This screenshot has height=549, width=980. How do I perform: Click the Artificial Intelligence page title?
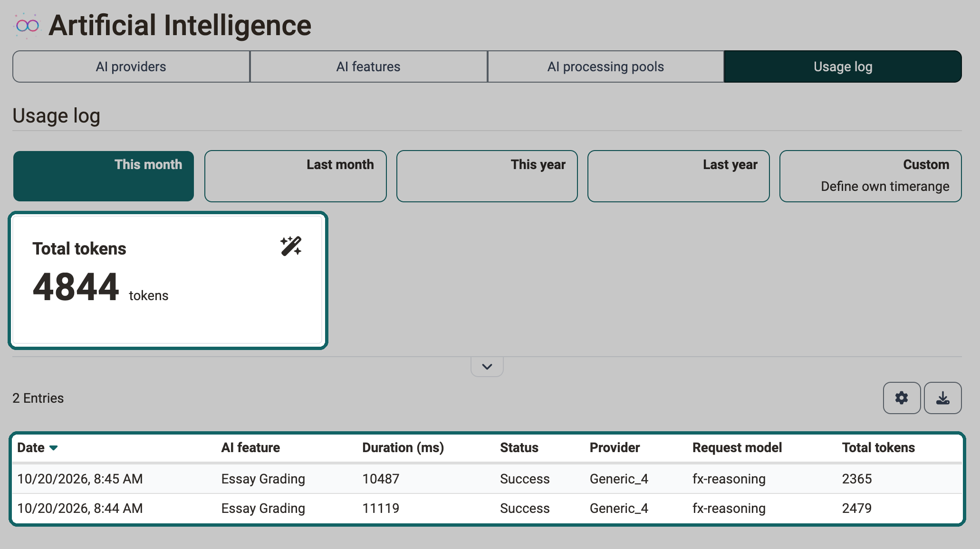(x=180, y=25)
